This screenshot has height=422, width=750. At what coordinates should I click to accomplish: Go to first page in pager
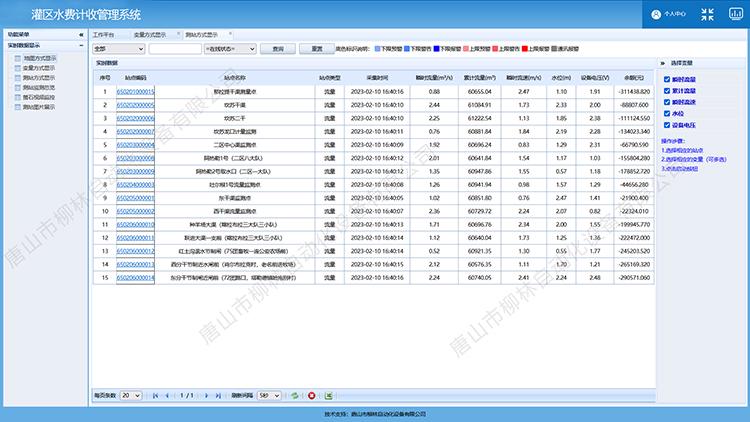155,396
